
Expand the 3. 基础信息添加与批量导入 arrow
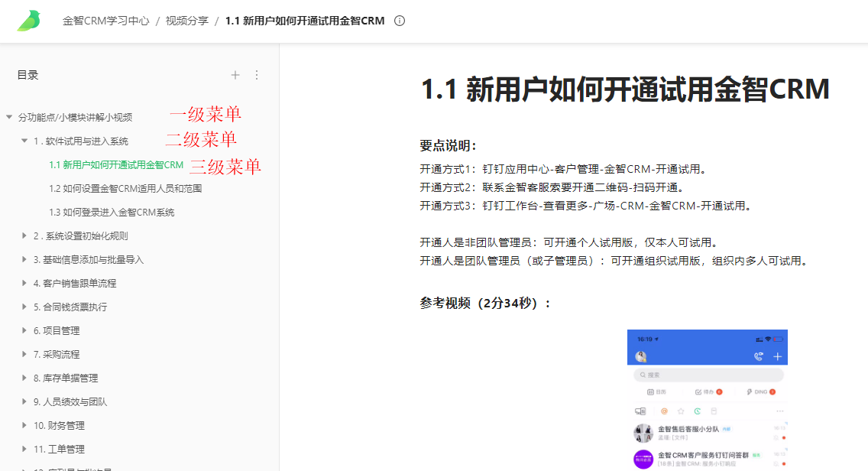pyautogui.click(x=24, y=259)
